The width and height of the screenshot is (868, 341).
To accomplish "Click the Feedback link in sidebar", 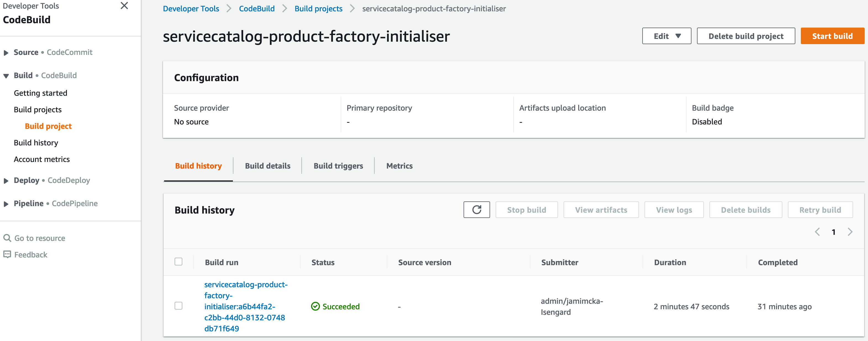I will point(31,254).
